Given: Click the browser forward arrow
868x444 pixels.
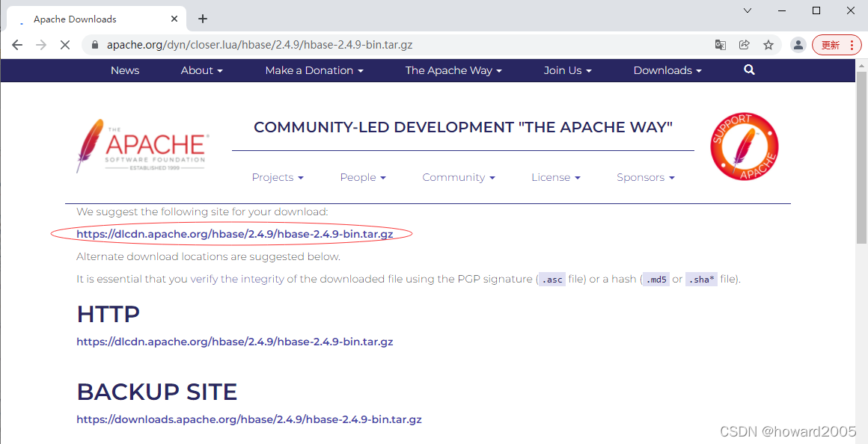Looking at the screenshot, I should point(41,45).
